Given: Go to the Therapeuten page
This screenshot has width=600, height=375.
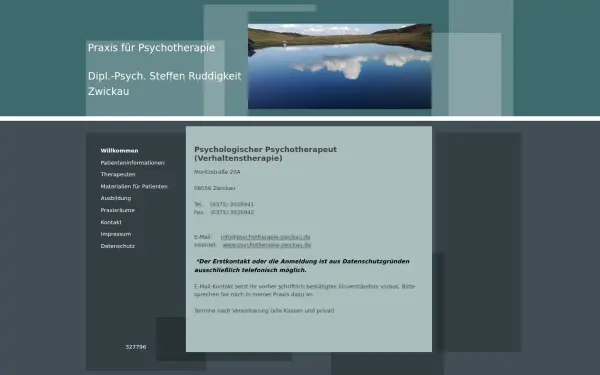Looking at the screenshot, I should pyautogui.click(x=118, y=174).
